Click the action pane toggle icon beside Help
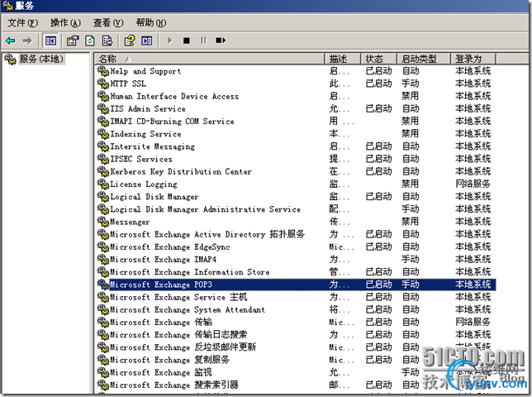 [147, 41]
